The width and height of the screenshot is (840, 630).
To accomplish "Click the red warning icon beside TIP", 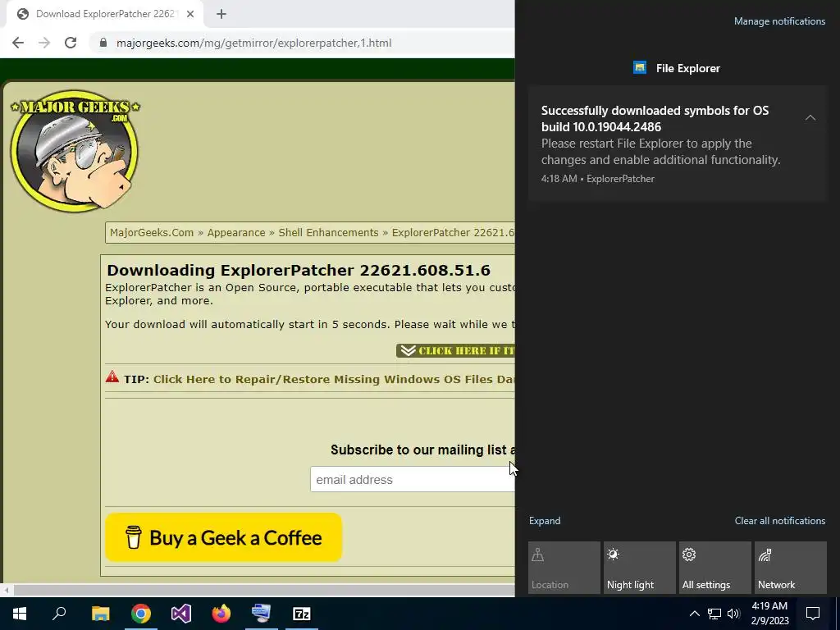I will 112,376.
